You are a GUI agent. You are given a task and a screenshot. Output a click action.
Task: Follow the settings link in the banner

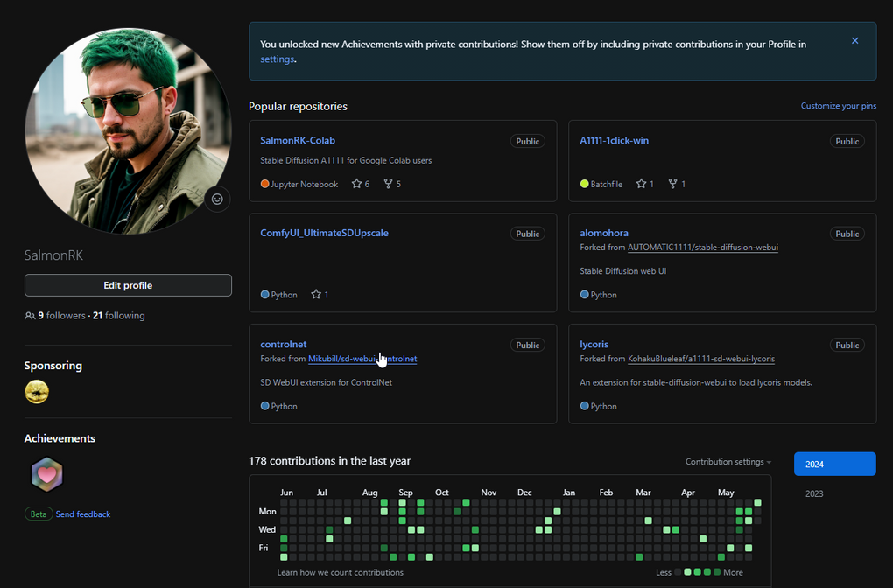(x=277, y=59)
